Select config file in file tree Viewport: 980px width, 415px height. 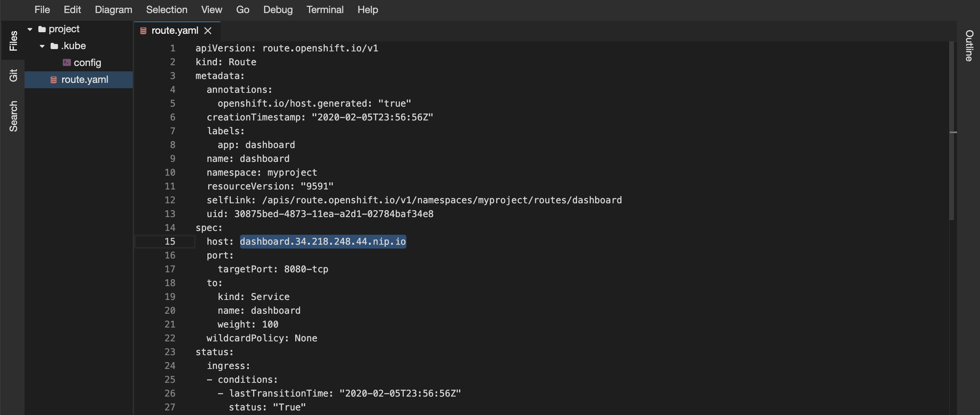point(87,63)
